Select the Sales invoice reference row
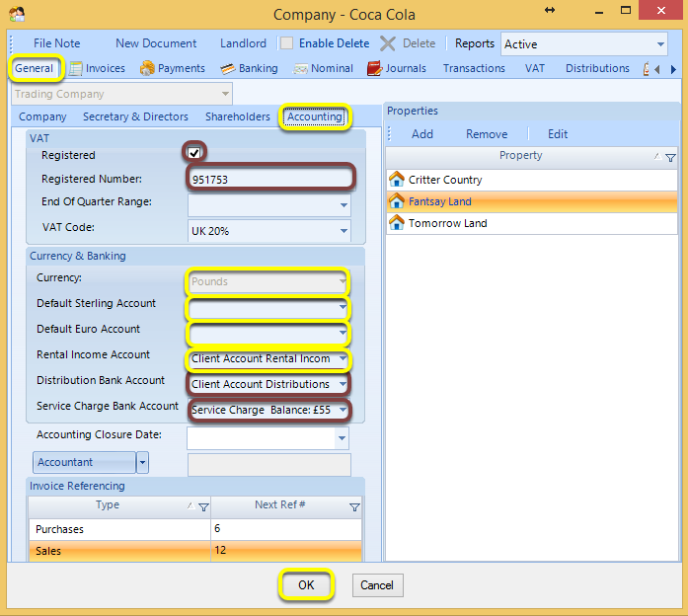688x616 pixels. 195,551
